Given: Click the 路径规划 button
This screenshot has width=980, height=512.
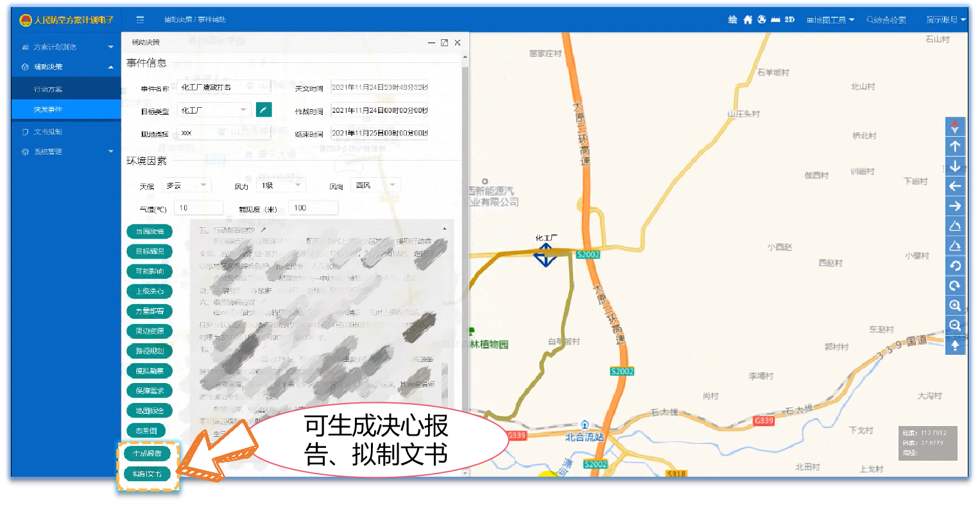Looking at the screenshot, I should (150, 350).
